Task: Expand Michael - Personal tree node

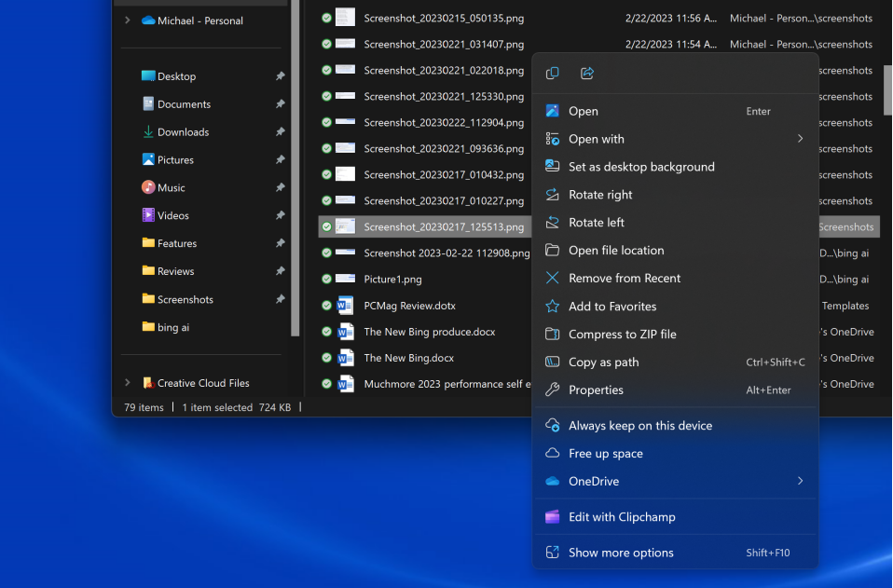Action: (x=128, y=21)
